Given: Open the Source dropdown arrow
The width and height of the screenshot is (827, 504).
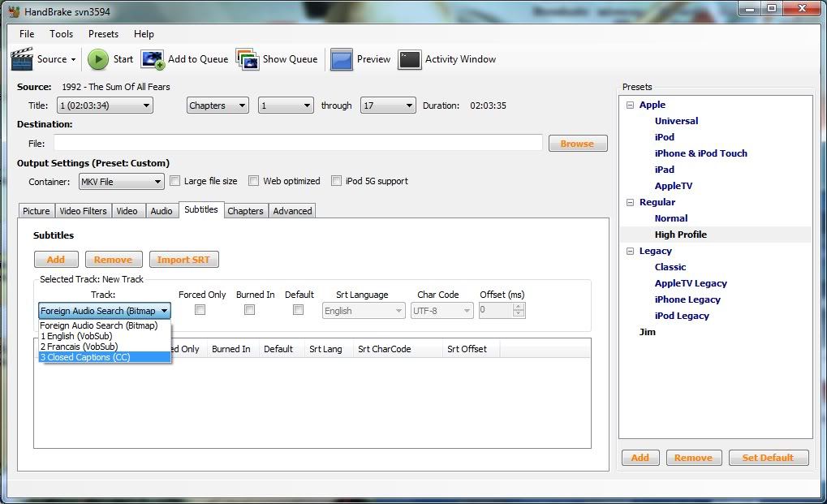Looking at the screenshot, I should [x=73, y=59].
